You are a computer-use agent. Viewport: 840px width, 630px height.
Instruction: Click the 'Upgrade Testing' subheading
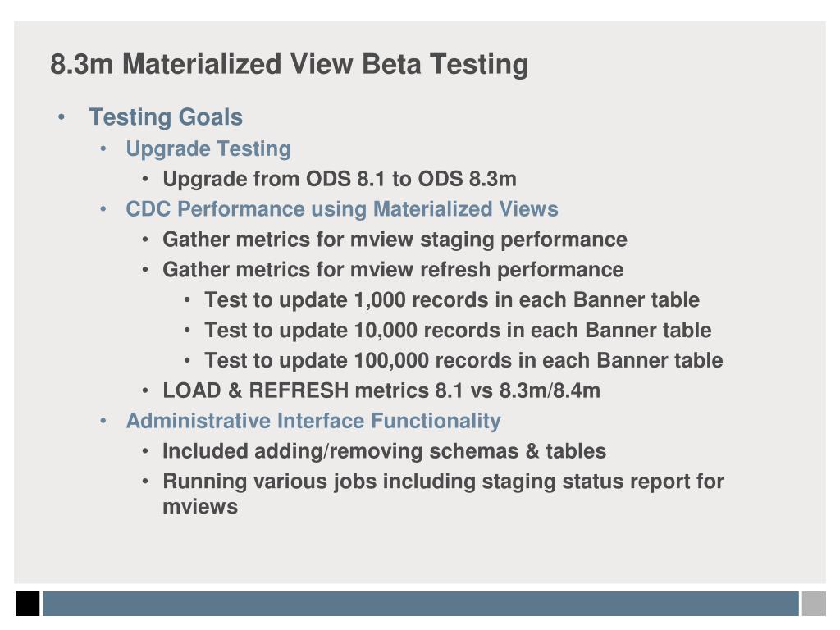tap(208, 149)
